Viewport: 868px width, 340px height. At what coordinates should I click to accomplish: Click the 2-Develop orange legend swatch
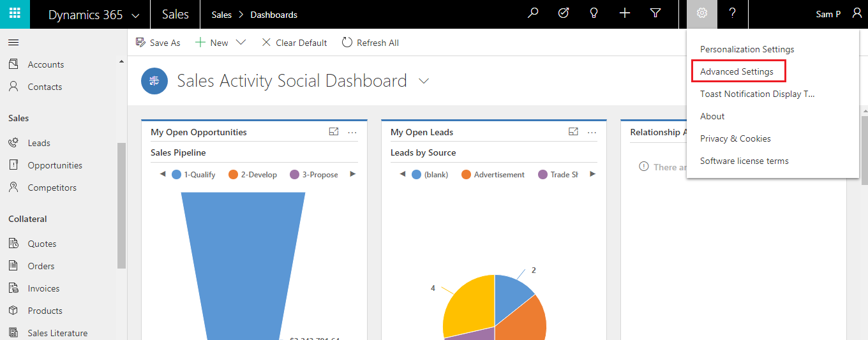pyautogui.click(x=233, y=174)
